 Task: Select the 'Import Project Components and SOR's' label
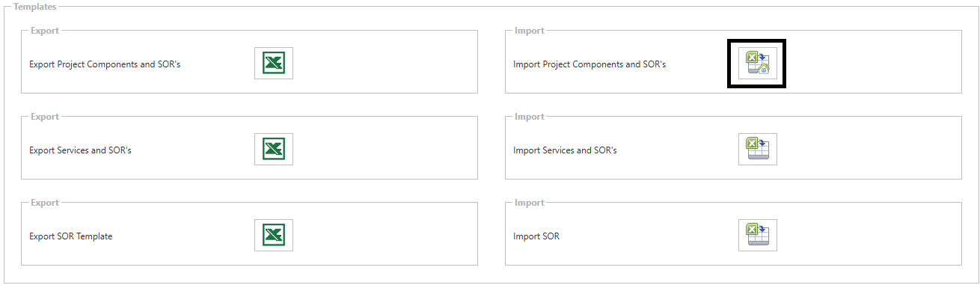click(x=589, y=64)
